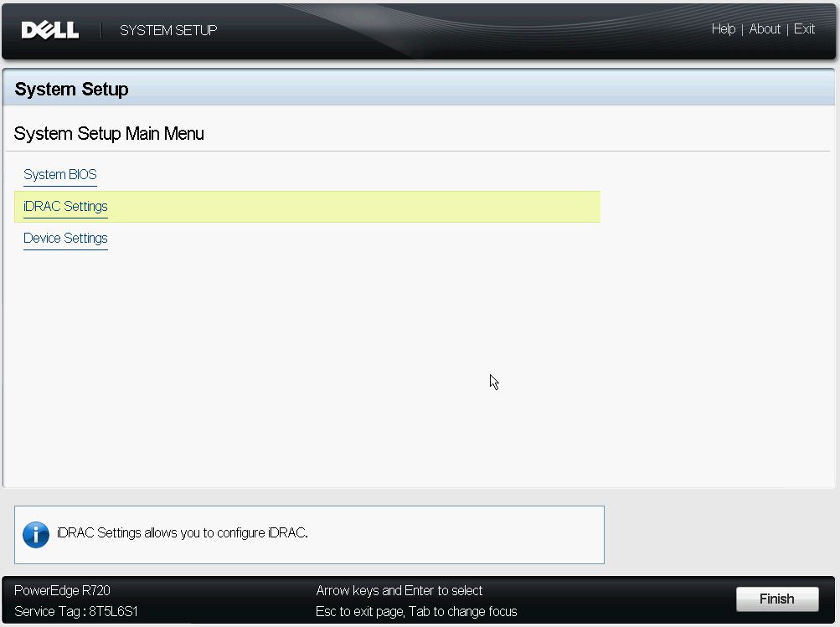This screenshot has height=627, width=840.
Task: Open the System BIOS menu
Action: click(60, 175)
